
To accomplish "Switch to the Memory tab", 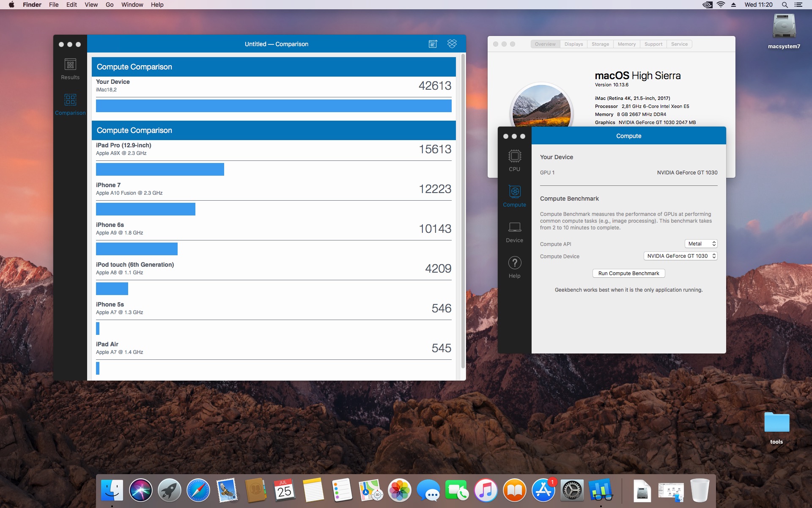I will 626,44.
